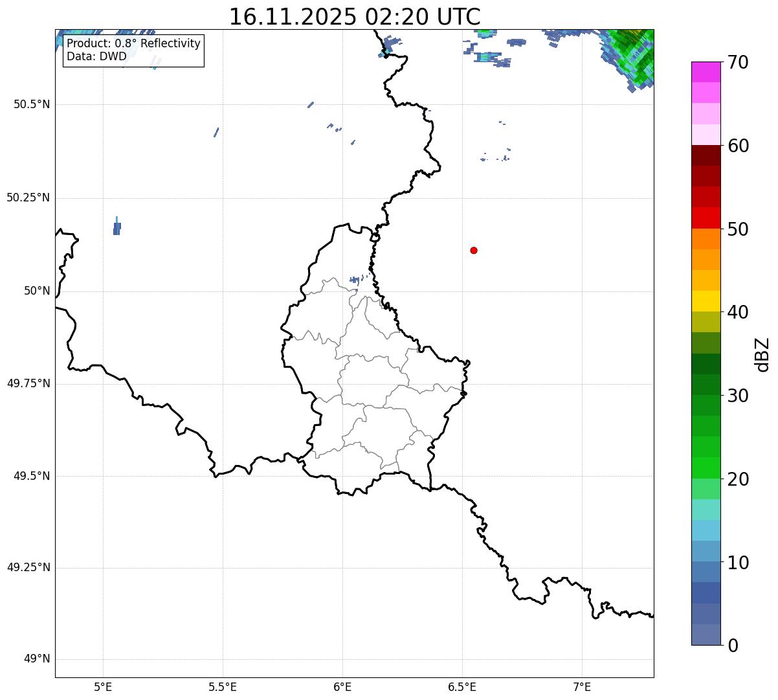The height and width of the screenshot is (700, 778).
Task: Click the 50.5°N latitude tick label
Action: coord(28,104)
